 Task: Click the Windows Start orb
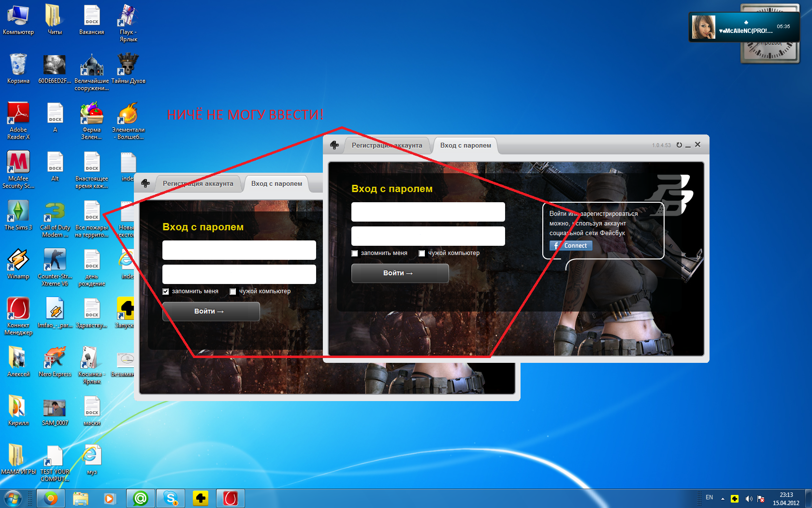click(x=13, y=498)
